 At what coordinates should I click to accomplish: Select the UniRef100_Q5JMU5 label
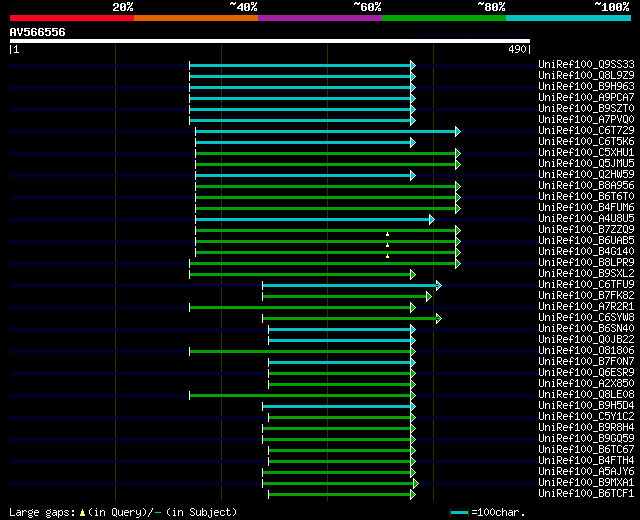click(x=586, y=163)
